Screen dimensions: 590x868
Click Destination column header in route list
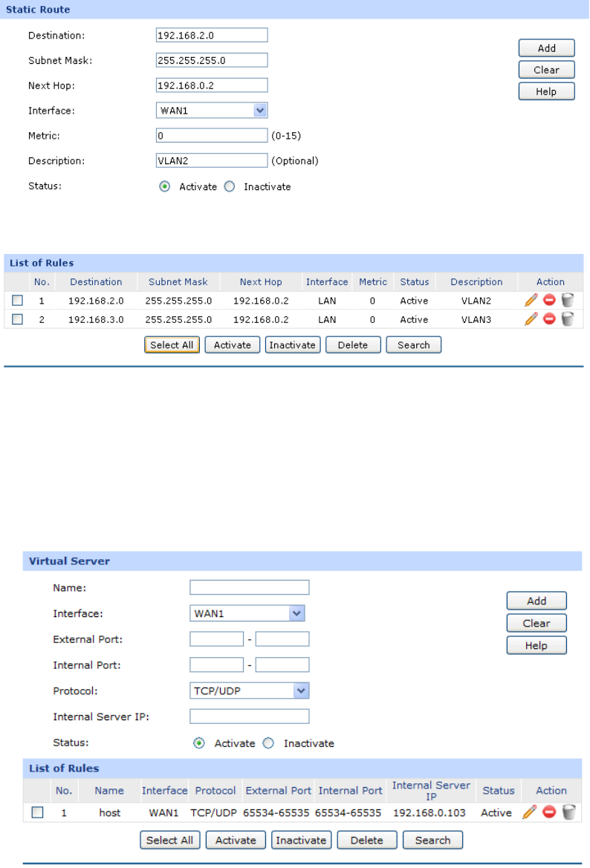(96, 281)
